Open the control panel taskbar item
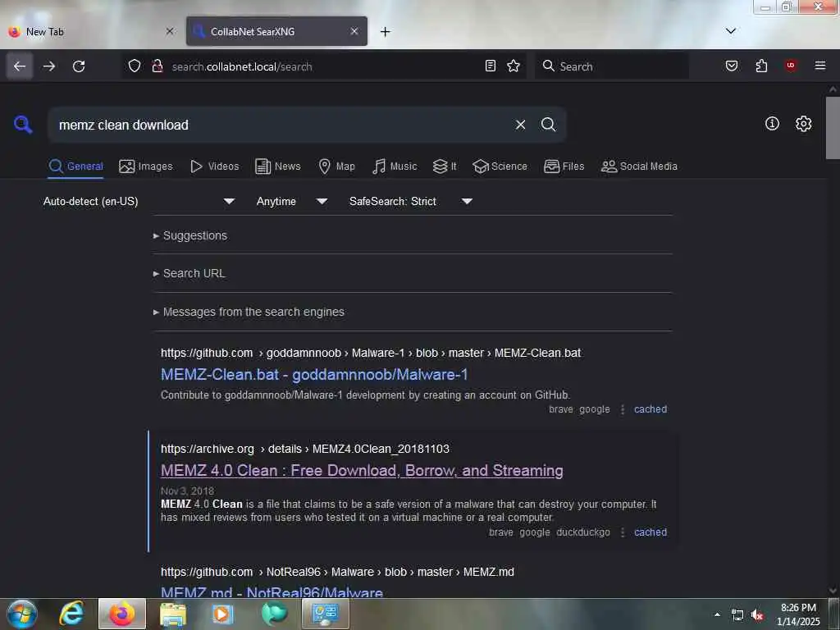Viewport: 840px width, 630px height. (x=325, y=614)
